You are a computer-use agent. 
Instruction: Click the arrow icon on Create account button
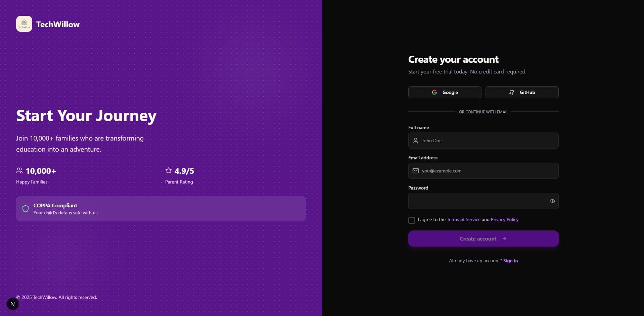pos(504,239)
